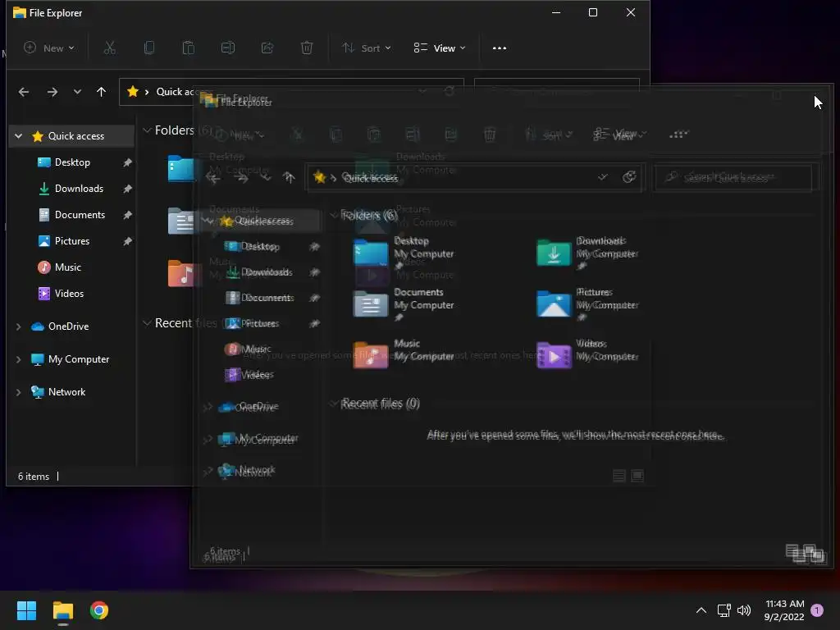Show hidden tray icons chevron
Screen dimensions: 840x630
click(701, 610)
